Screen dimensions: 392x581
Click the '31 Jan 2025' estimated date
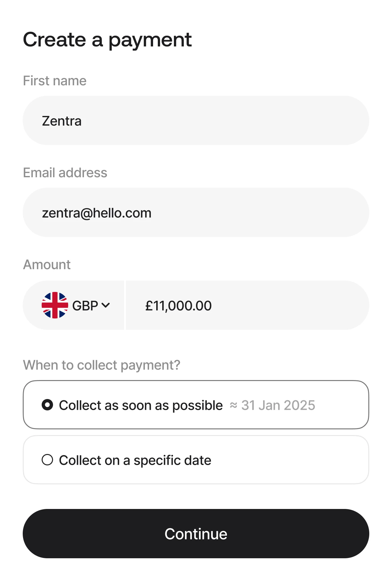[278, 405]
